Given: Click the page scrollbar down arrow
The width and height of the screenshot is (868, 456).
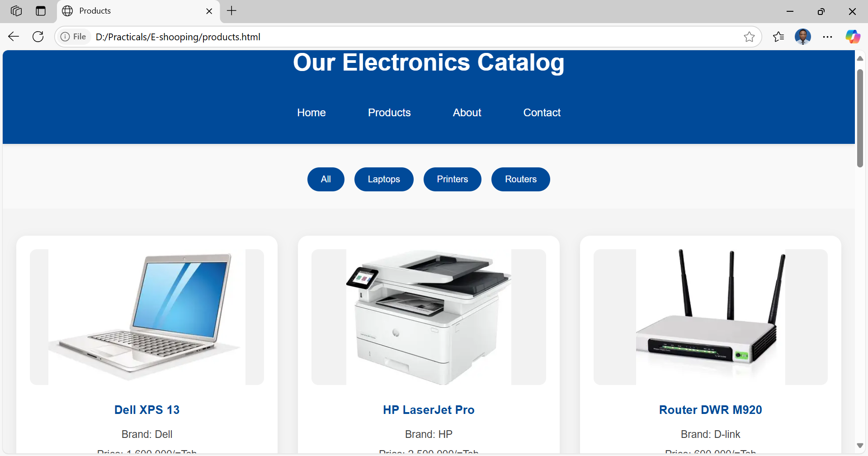Looking at the screenshot, I should click(860, 446).
